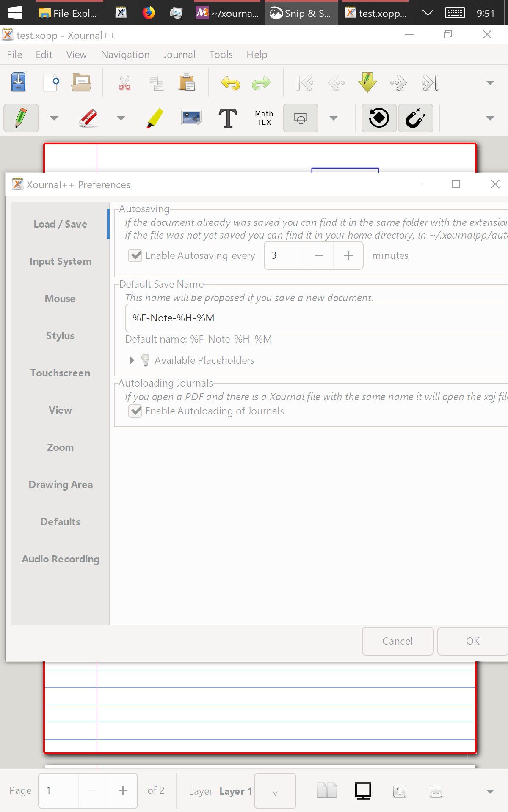
Task: Select the yellow Highlighter tool
Action: click(x=155, y=118)
